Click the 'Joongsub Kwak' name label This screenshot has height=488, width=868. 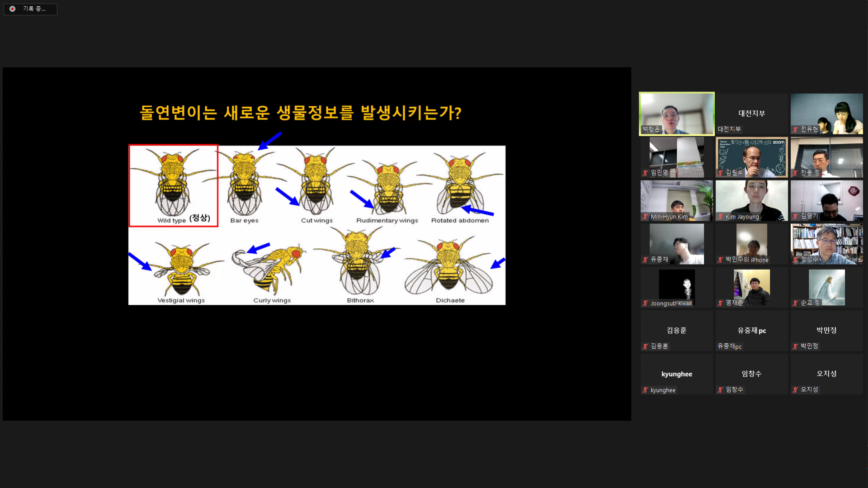(671, 303)
